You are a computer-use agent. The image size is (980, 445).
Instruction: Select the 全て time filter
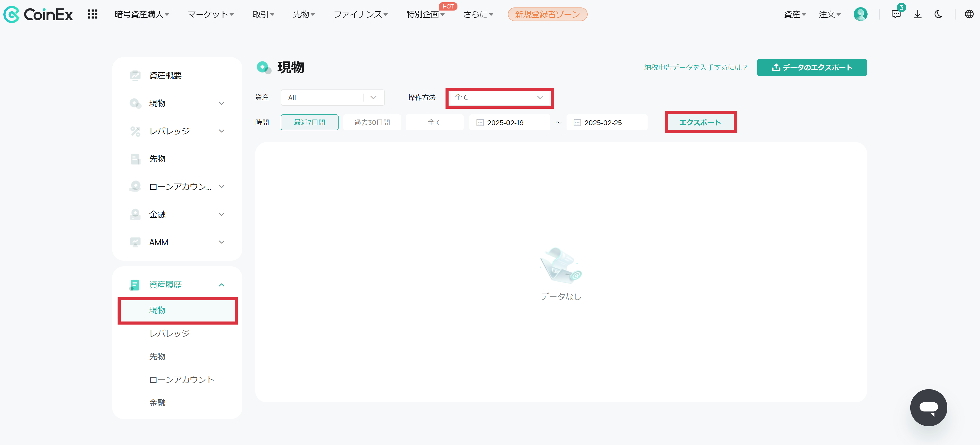point(435,122)
